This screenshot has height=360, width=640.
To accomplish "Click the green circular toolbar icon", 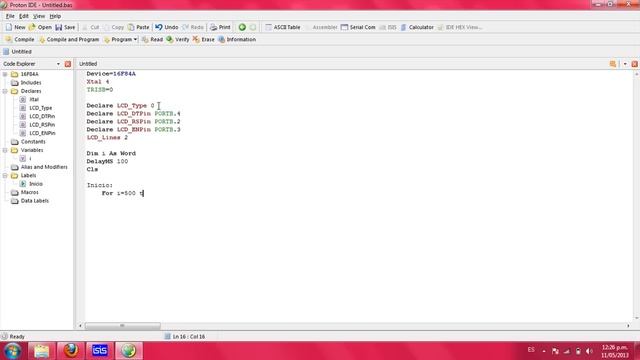I will tap(242, 27).
